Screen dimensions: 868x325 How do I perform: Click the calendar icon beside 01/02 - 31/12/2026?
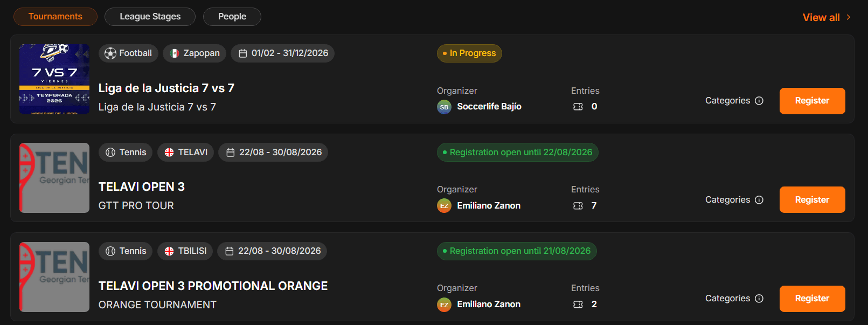[x=243, y=53]
